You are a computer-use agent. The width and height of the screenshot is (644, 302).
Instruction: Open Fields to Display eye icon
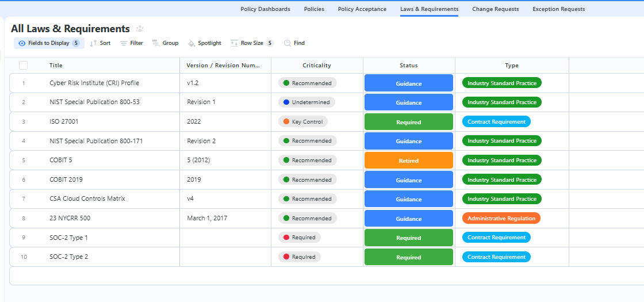pos(22,43)
